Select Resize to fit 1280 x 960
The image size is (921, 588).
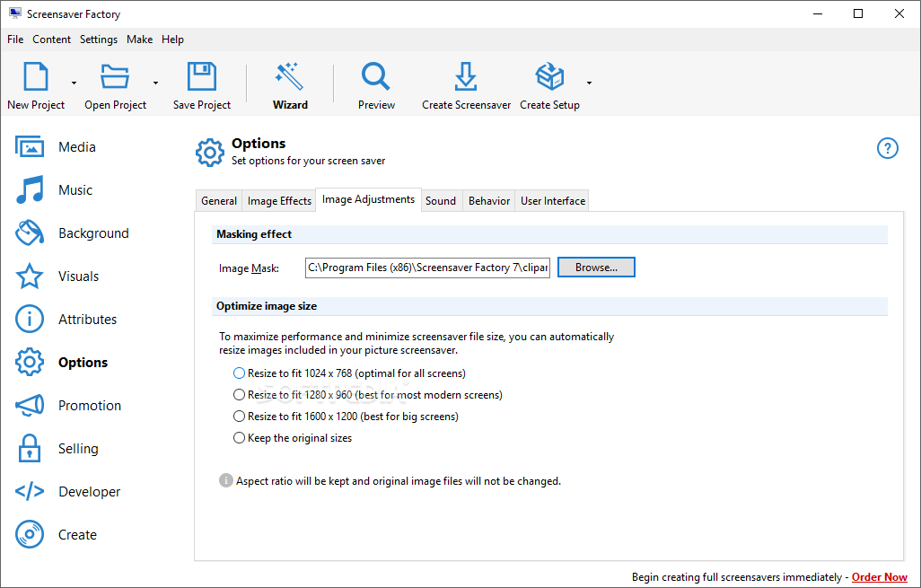pos(368,395)
